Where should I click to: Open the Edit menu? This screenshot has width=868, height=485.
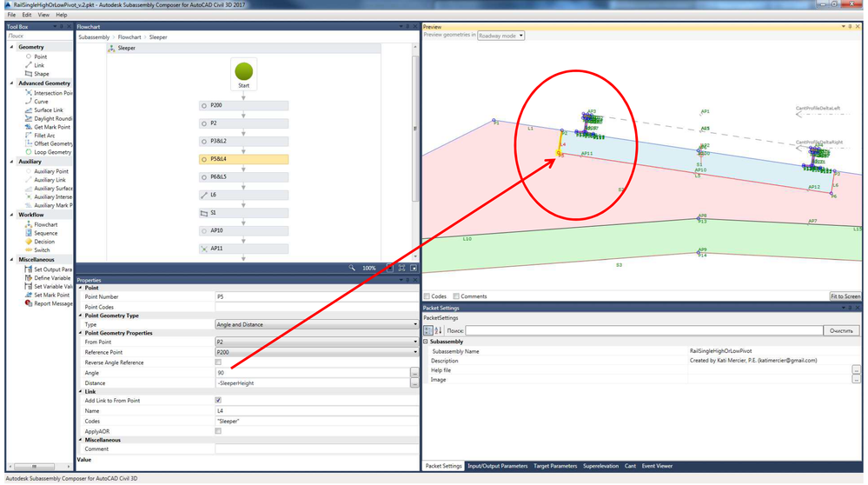(27, 15)
